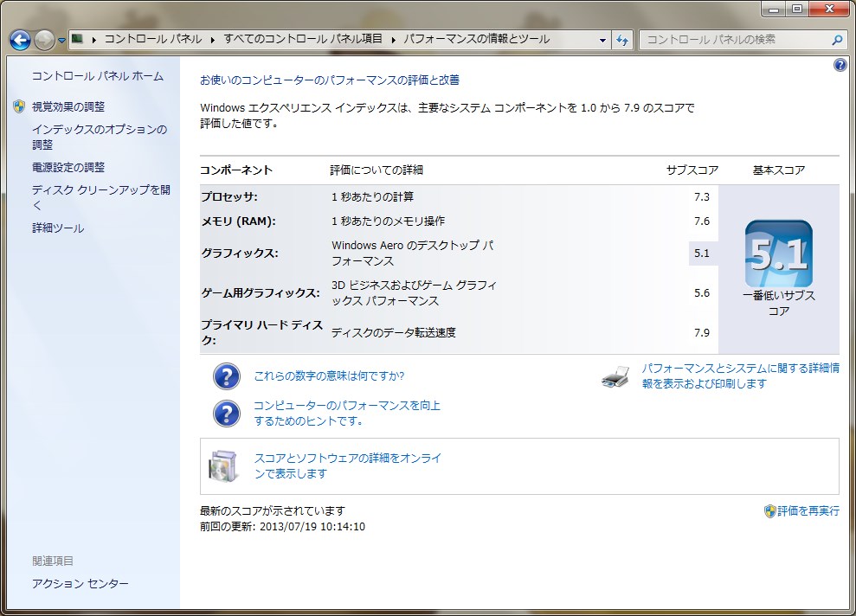Click the software box icon for online score details
This screenshot has height=616, width=856.
[223, 465]
